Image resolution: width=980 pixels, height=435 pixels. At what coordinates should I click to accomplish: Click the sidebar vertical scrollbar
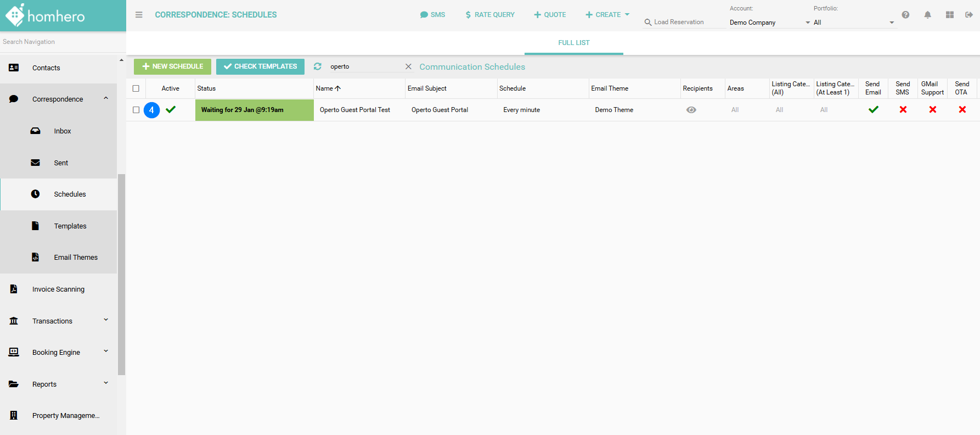(121, 275)
